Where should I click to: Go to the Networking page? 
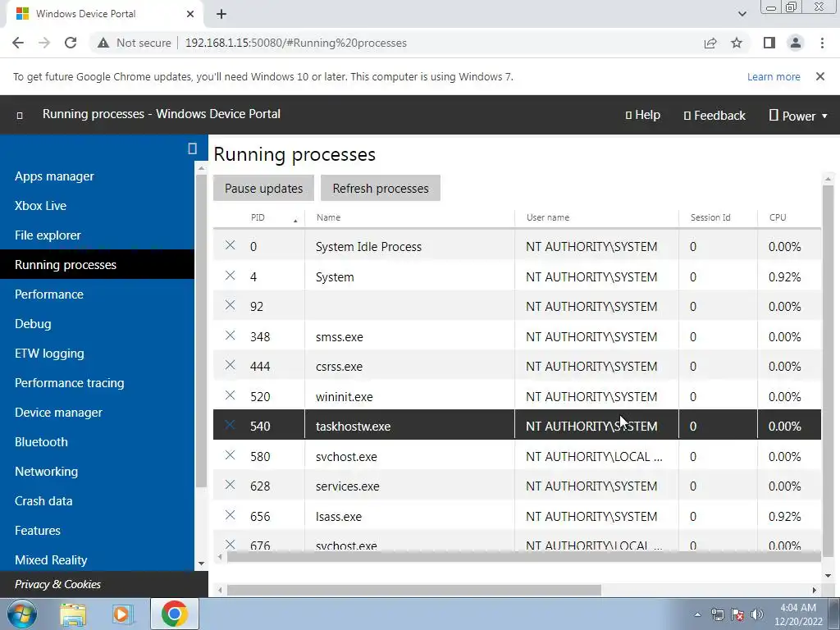coord(47,472)
